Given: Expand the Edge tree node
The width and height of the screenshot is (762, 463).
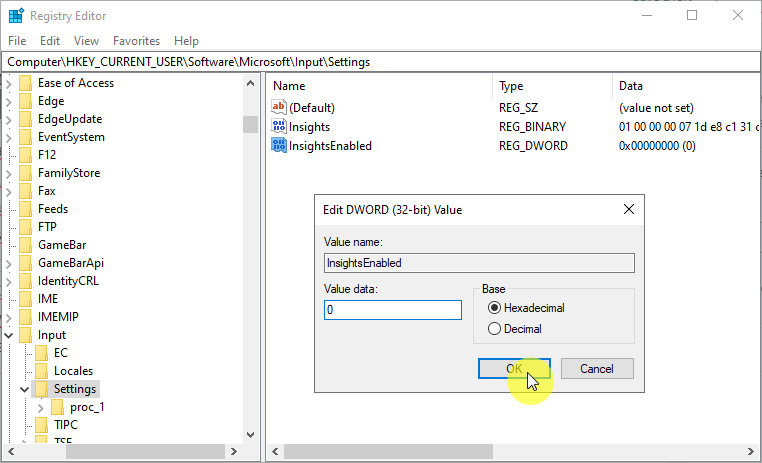Looking at the screenshot, I should click(x=9, y=101).
